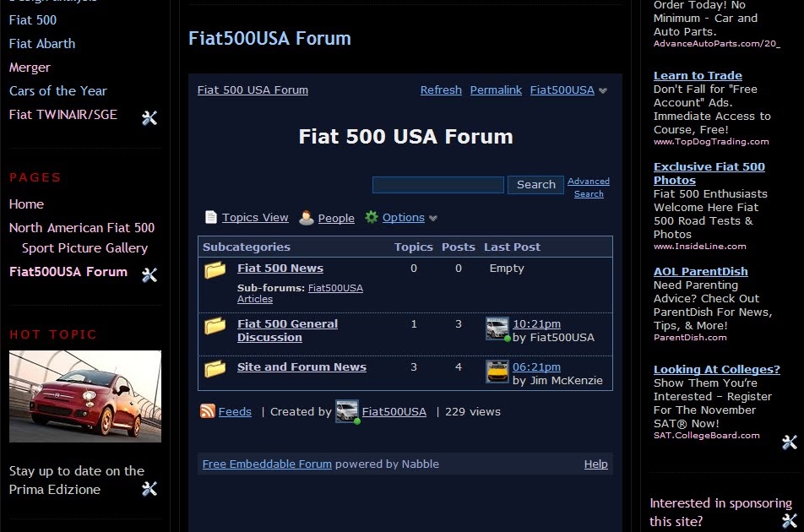Click the www.InsideLine.com ad URL
The width and height of the screenshot is (804, 532).
click(699, 246)
